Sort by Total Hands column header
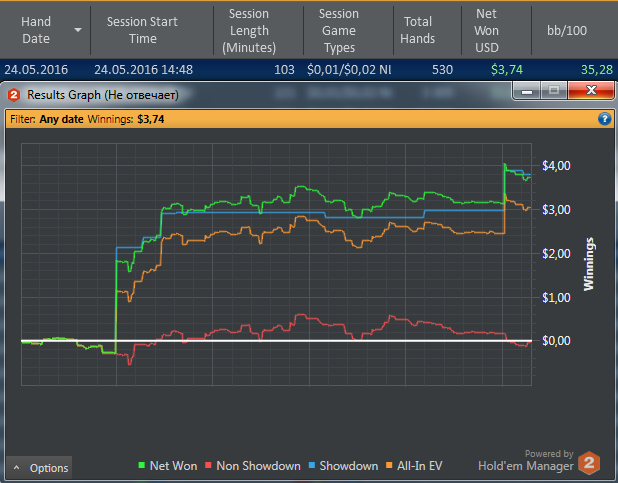Viewport: 618px width, 483px height. tap(417, 30)
